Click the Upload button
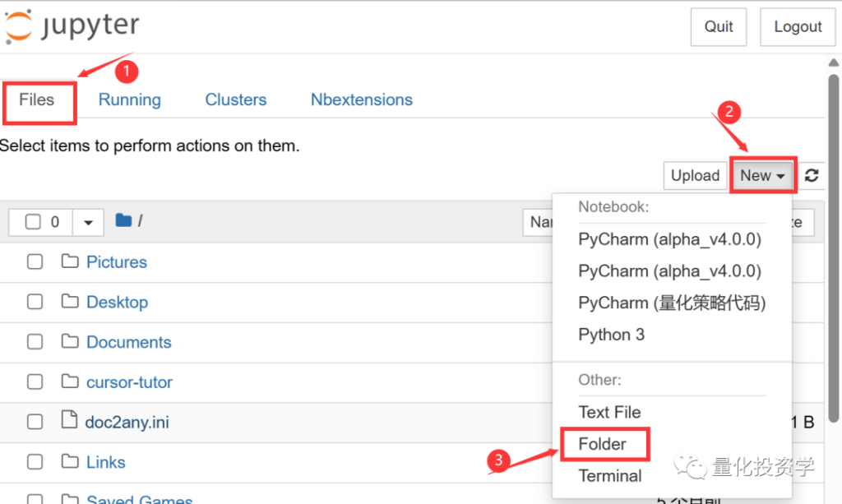842x504 pixels. [x=695, y=175]
